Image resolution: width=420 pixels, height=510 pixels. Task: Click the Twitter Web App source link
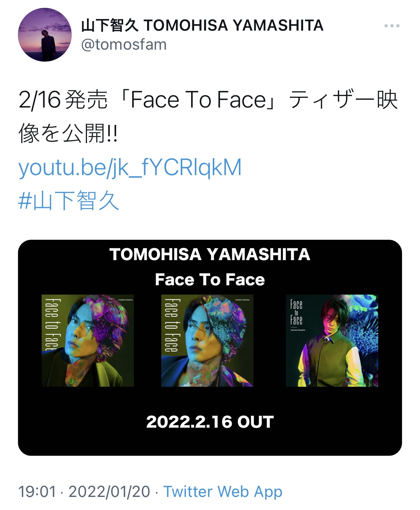pos(223,492)
